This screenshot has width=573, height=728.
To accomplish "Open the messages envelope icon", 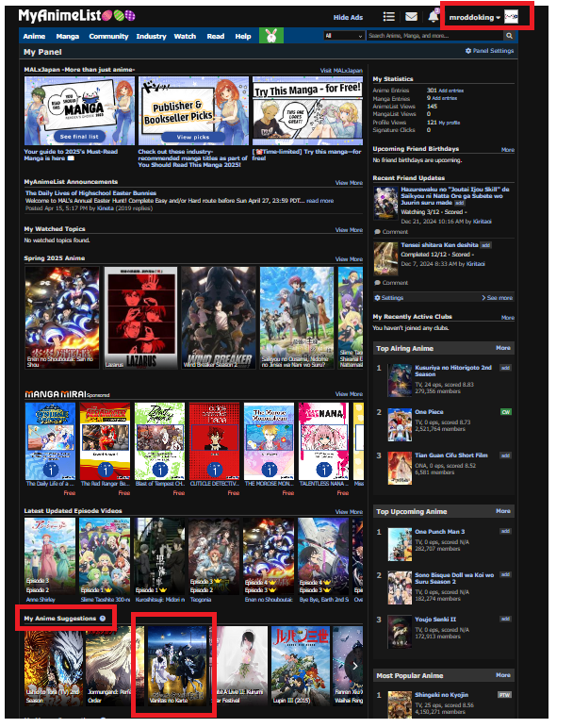I will [411, 17].
